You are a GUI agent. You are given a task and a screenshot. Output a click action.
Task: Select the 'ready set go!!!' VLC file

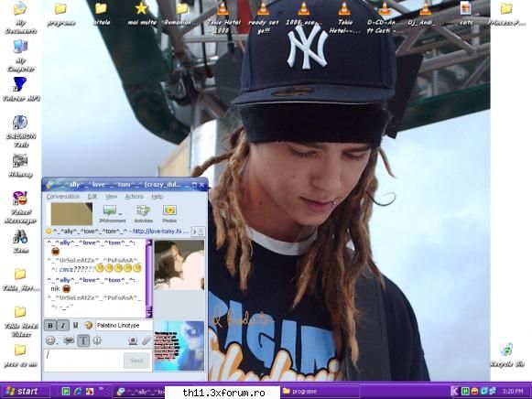(263, 17)
